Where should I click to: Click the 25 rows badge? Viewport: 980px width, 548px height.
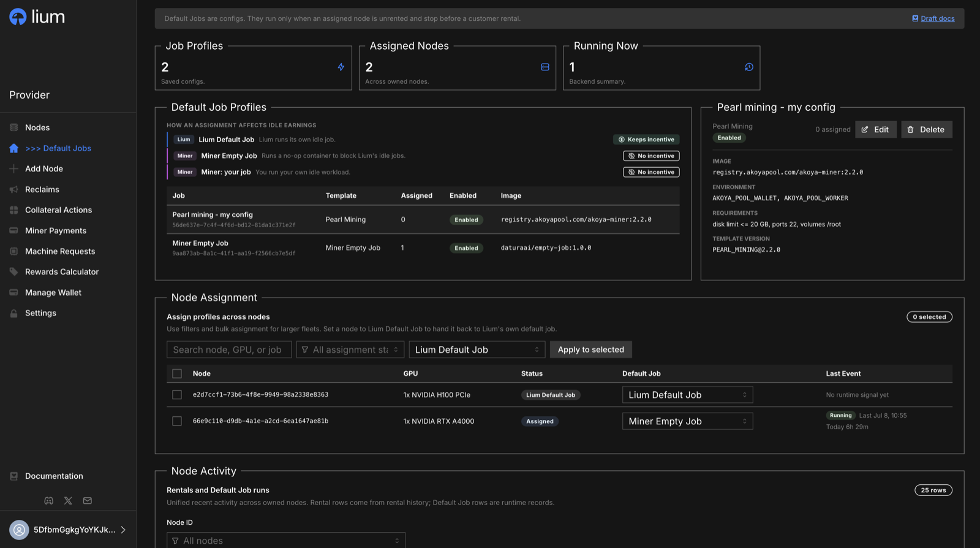click(x=933, y=490)
